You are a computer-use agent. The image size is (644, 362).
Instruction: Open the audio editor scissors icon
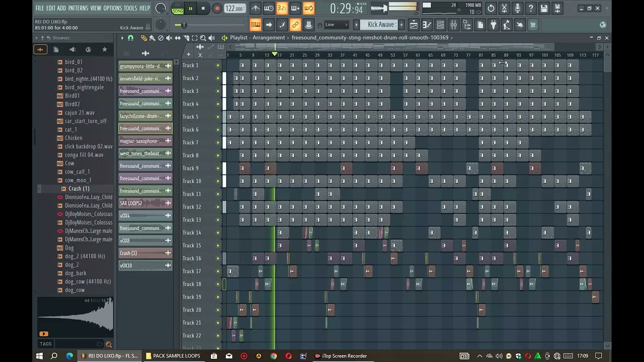click(505, 8)
